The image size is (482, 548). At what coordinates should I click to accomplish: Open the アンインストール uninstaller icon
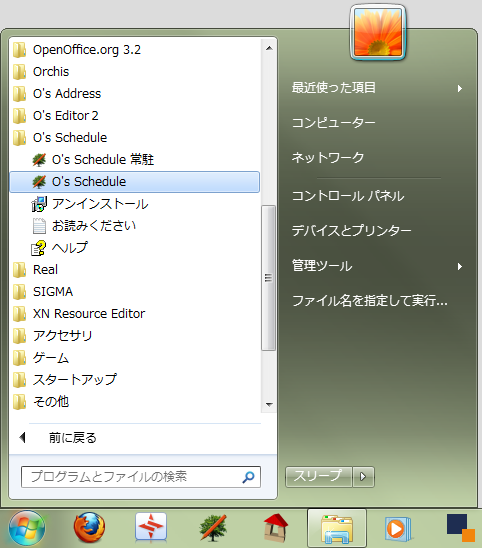[39, 204]
